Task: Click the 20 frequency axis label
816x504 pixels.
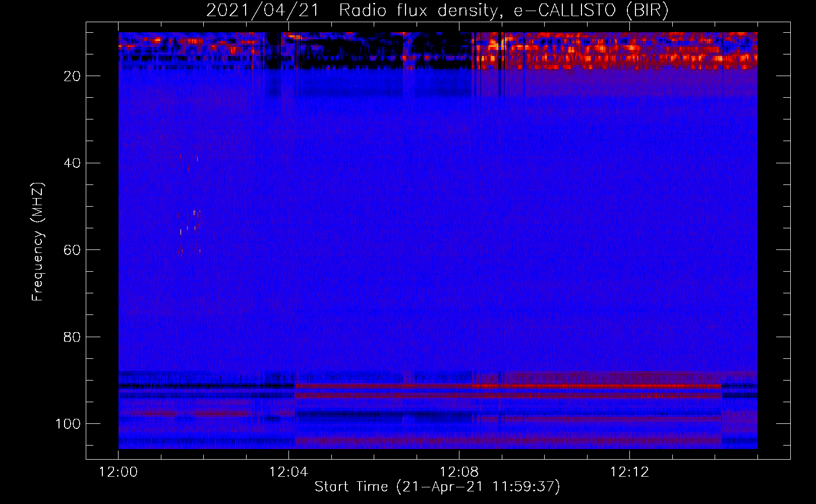Action: point(72,76)
